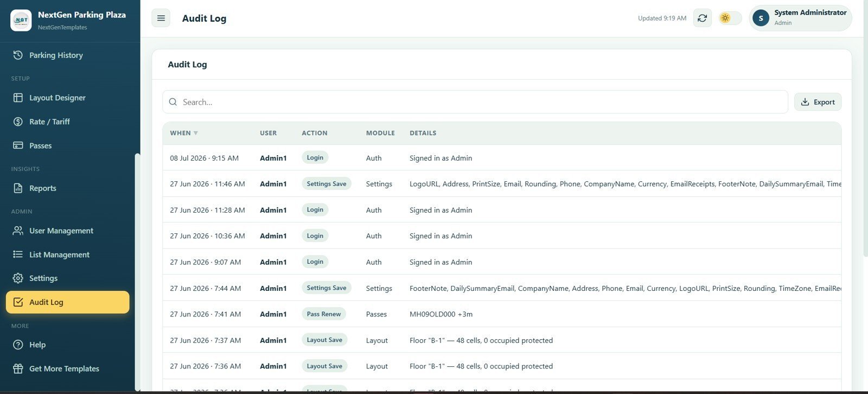Image resolution: width=868 pixels, height=394 pixels.
Task: Click the 'Audit Log' card heading
Action: click(187, 65)
